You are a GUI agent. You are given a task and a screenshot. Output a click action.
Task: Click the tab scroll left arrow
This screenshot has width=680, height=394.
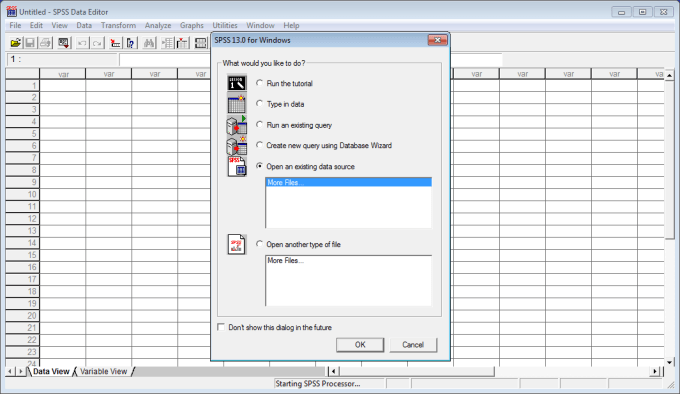click(x=10, y=371)
